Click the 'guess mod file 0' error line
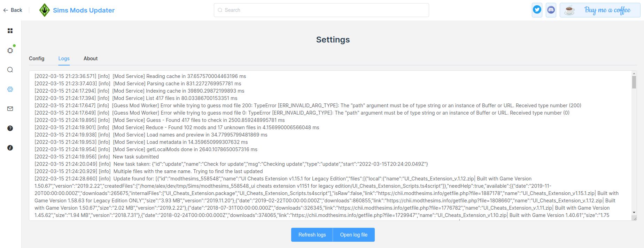This screenshot has width=644, height=248. click(302, 113)
